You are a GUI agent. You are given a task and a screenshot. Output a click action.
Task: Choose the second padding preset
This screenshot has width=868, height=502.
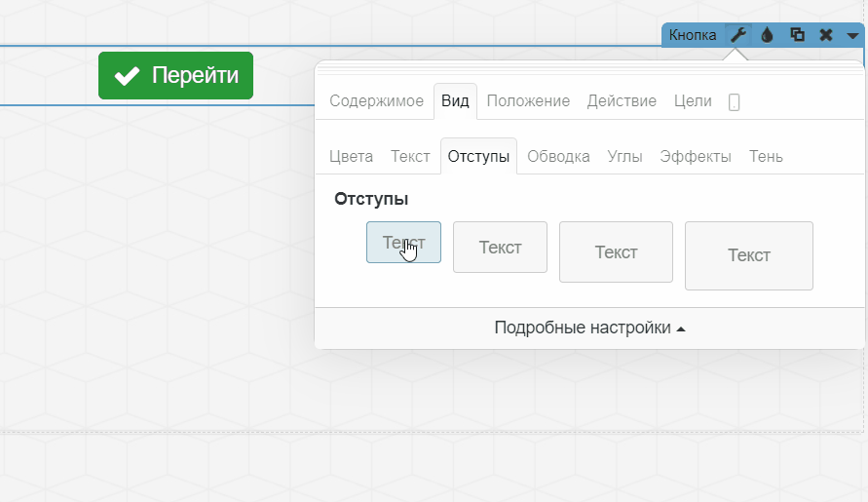pyautogui.click(x=500, y=248)
